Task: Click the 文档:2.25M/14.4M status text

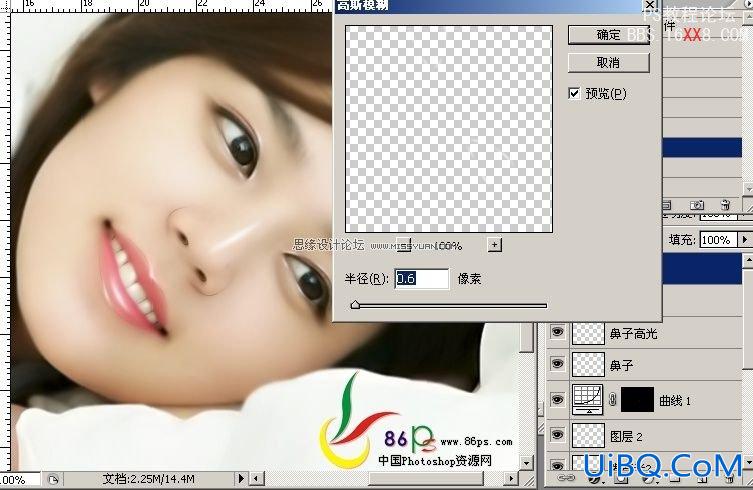Action: tap(148, 479)
